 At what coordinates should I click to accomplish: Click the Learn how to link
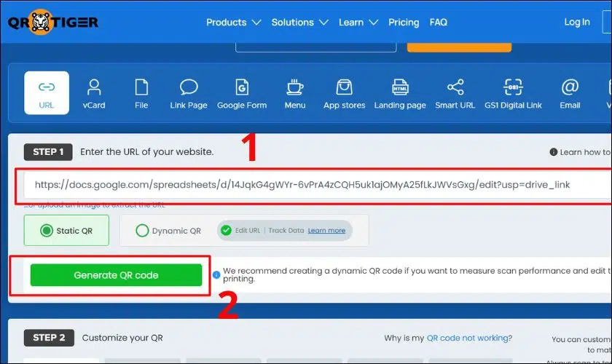(584, 152)
